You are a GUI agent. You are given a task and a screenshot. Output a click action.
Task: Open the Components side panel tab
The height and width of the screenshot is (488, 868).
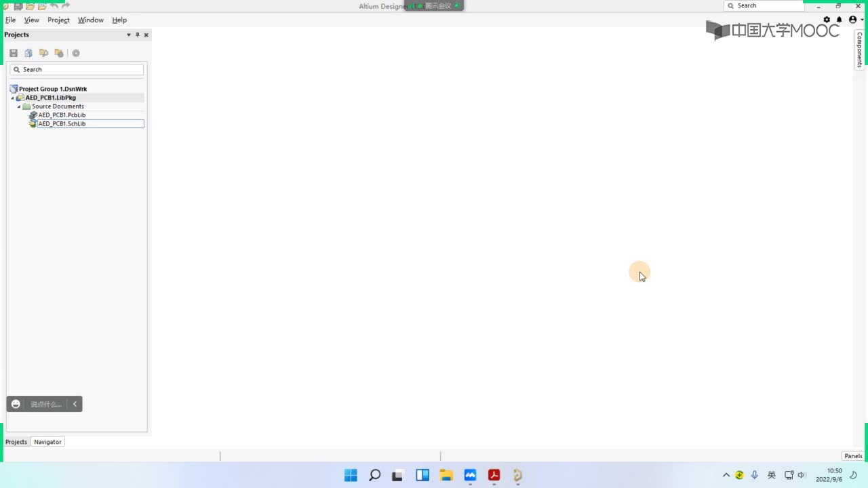(x=859, y=49)
